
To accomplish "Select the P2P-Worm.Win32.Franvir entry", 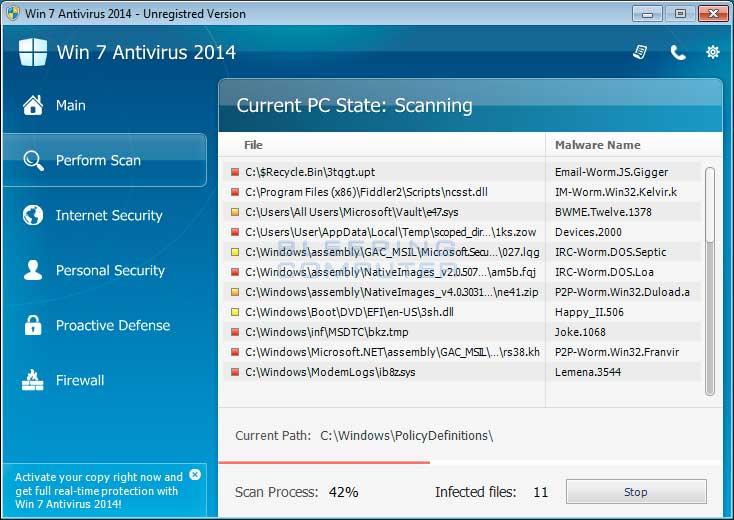I will [617, 352].
